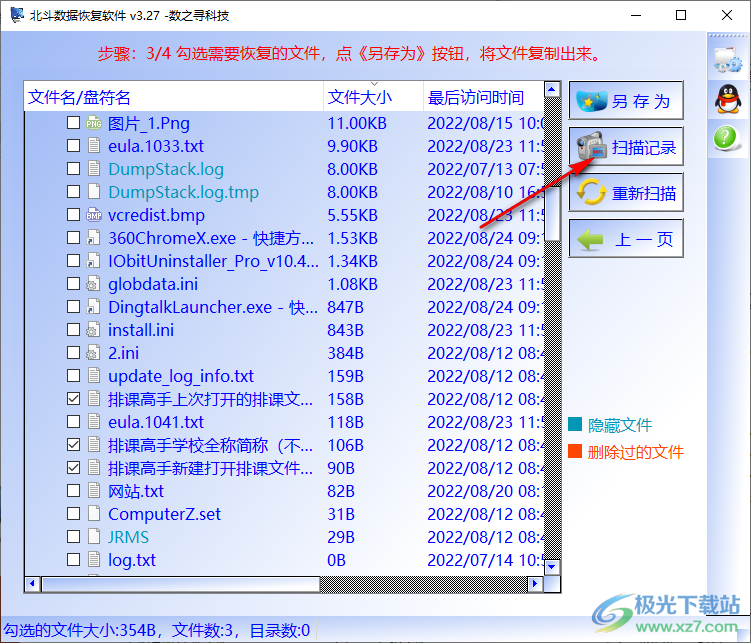The height and width of the screenshot is (643, 751).
Task: Select the file name ComputerZ.set
Action: [164, 514]
